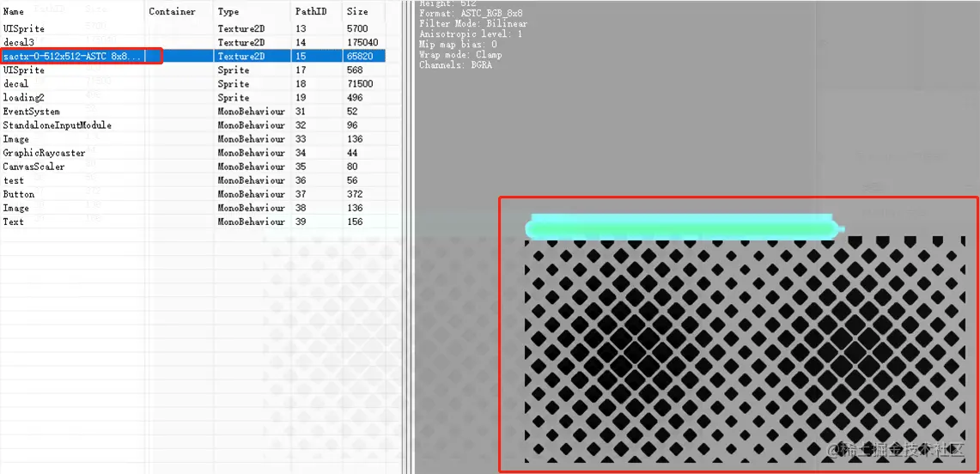
Task: Sort assets by the PathID column header
Action: [311, 12]
